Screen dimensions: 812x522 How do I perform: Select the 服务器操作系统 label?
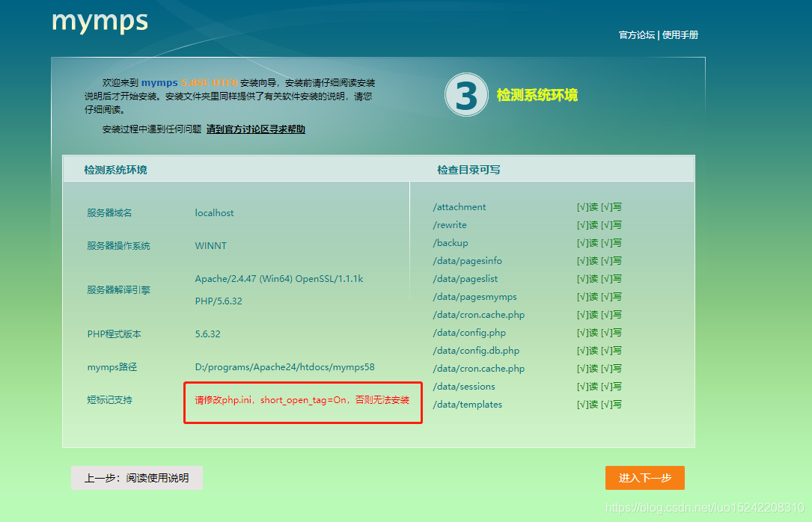118,246
